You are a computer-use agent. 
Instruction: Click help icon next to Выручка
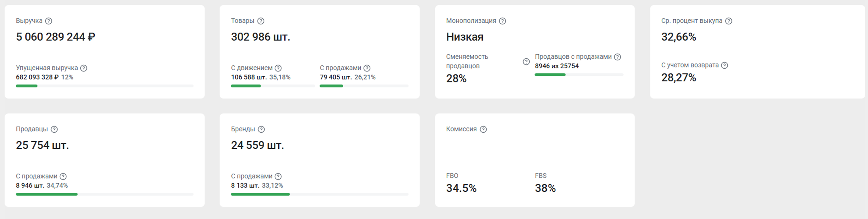tap(49, 21)
